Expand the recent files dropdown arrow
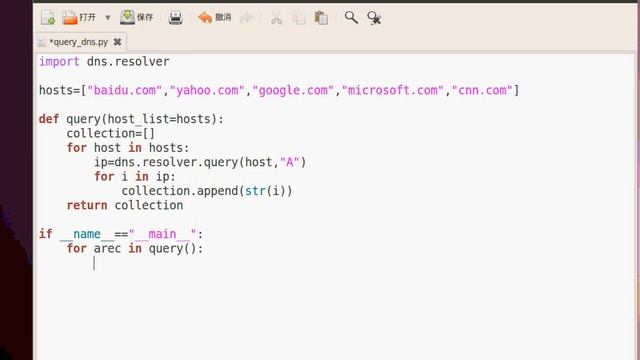Viewport: 640px width, 360px height. point(108,18)
